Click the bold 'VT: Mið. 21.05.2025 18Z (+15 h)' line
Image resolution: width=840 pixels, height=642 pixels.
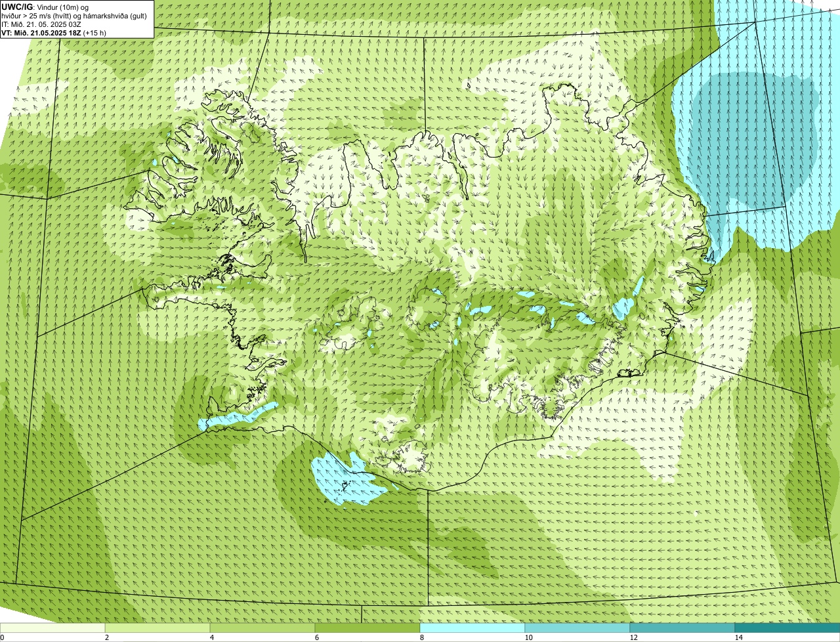[x=54, y=33]
